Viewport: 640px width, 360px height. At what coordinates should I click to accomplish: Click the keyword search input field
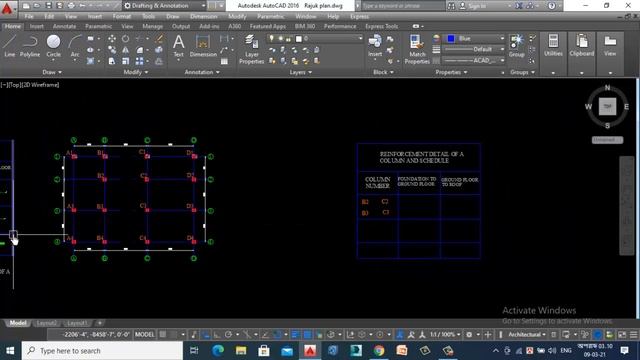tap(403, 6)
